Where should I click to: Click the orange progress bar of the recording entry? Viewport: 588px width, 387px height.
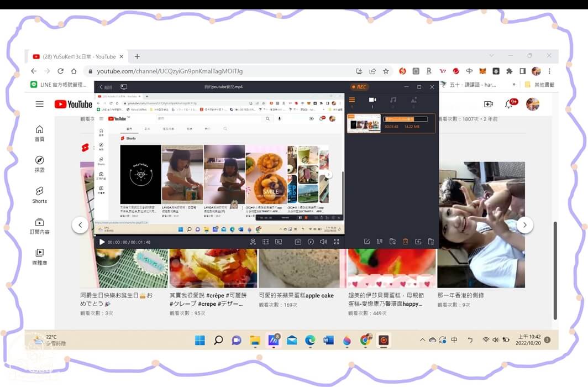pyautogui.click(x=406, y=118)
